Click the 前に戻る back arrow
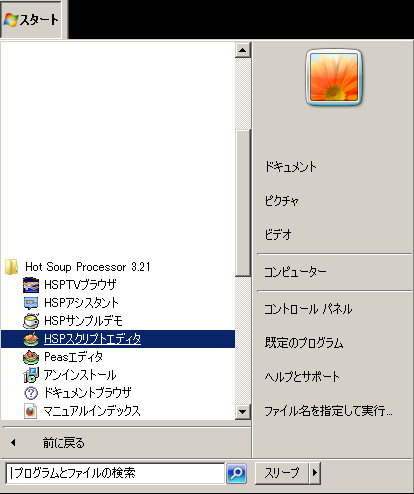Image resolution: width=414 pixels, height=494 pixels. [x=13, y=443]
